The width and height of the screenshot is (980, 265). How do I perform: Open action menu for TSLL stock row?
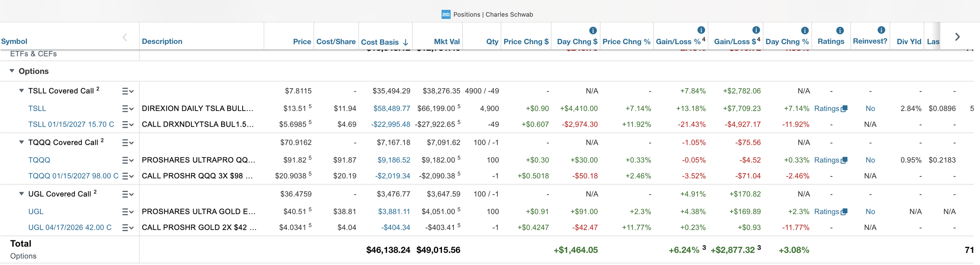(x=128, y=109)
